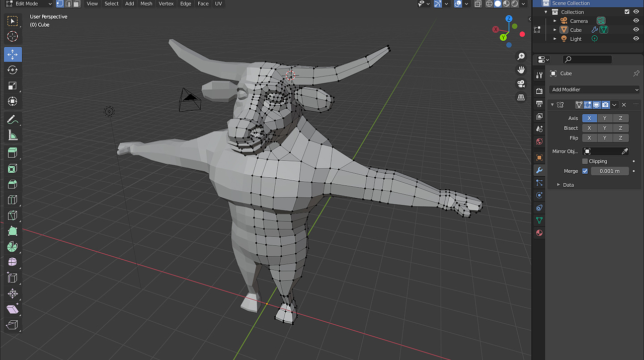Screen dimensions: 644x360
Task: Select the Shrink/Fatten tool
Action: (x=13, y=294)
